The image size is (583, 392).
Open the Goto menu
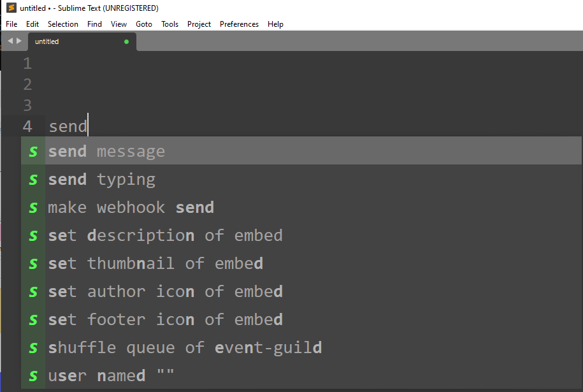tap(144, 24)
